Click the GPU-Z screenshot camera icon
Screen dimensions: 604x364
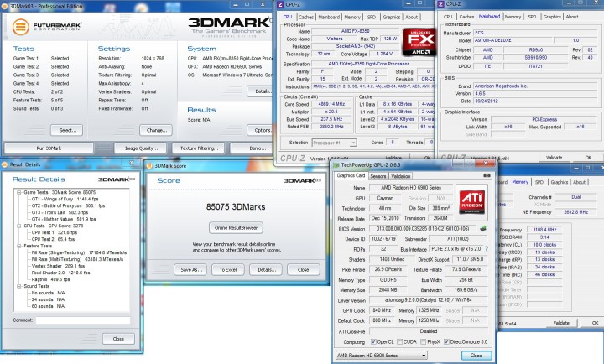tap(487, 175)
